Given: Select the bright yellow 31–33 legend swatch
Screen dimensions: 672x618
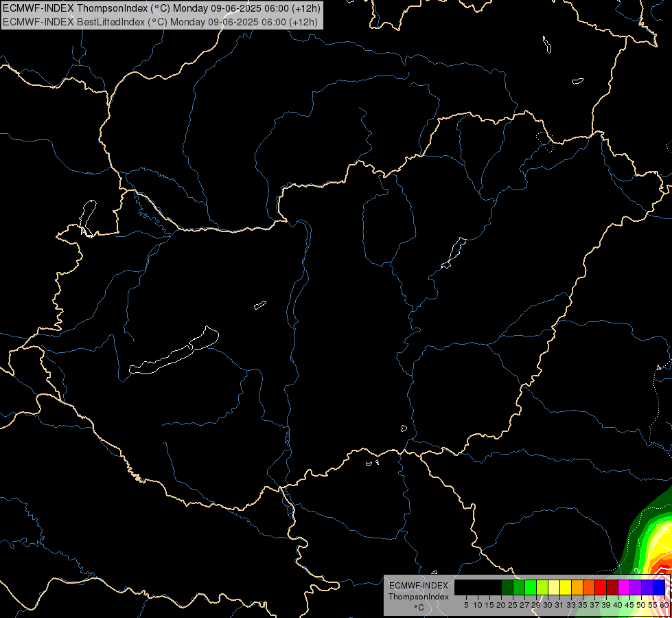Looking at the screenshot, I should point(566,588).
